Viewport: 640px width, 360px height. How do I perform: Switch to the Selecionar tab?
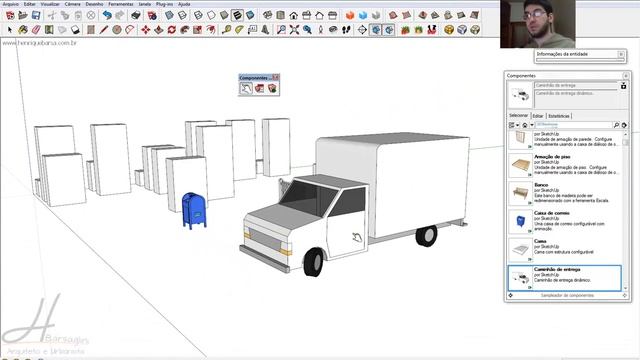pyautogui.click(x=518, y=116)
